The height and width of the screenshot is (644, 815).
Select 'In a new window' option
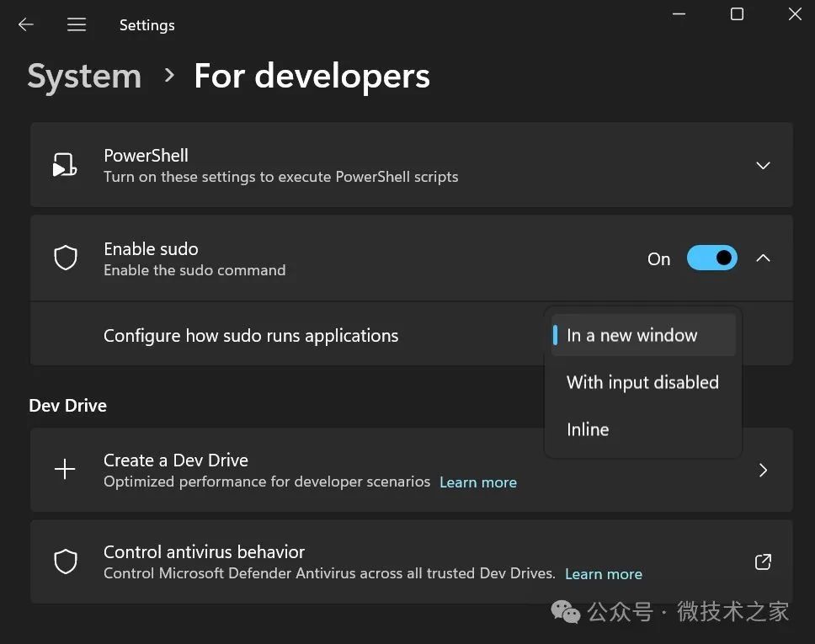[643, 335]
